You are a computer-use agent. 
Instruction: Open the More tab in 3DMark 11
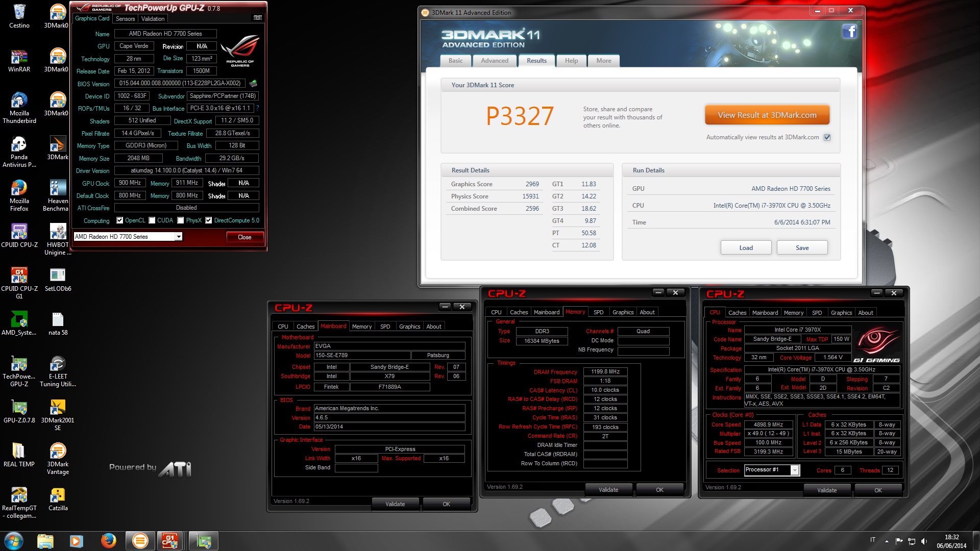coord(604,61)
